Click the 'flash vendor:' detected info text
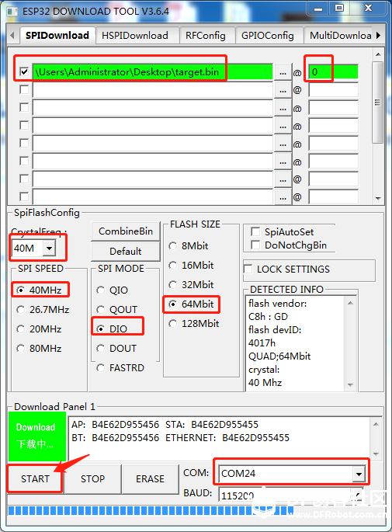Viewport: 392px width, 532px height. (277, 304)
